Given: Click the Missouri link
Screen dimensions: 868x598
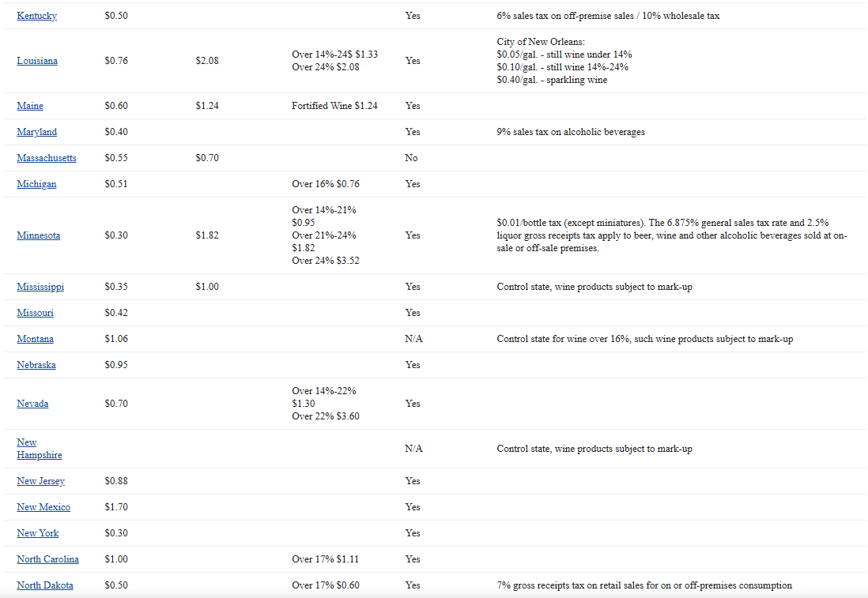Looking at the screenshot, I should pos(35,313).
